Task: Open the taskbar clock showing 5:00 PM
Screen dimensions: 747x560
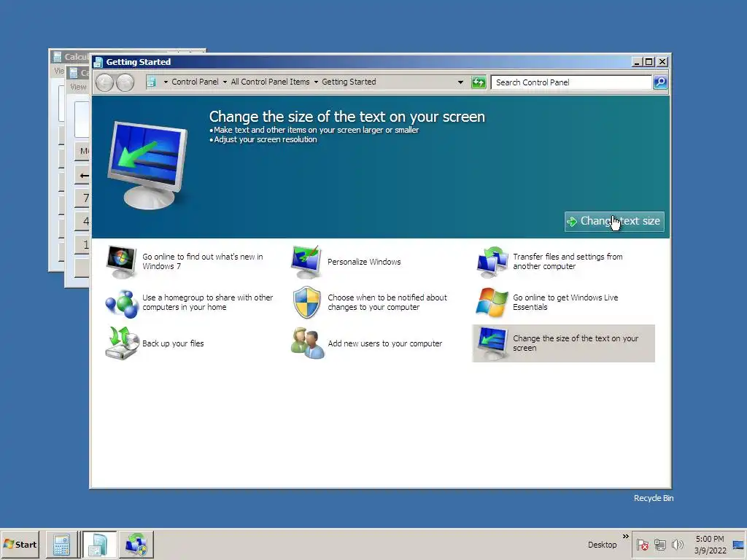Action: tap(710, 544)
